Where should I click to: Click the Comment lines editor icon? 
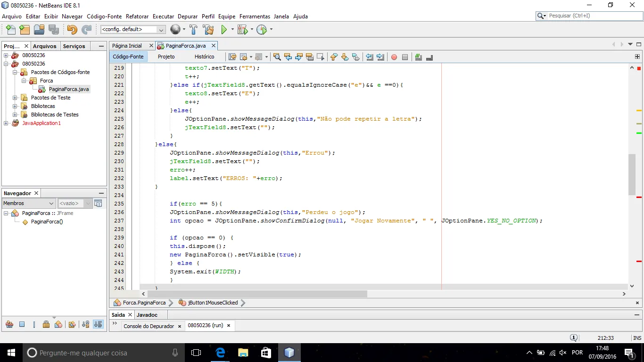click(418, 57)
